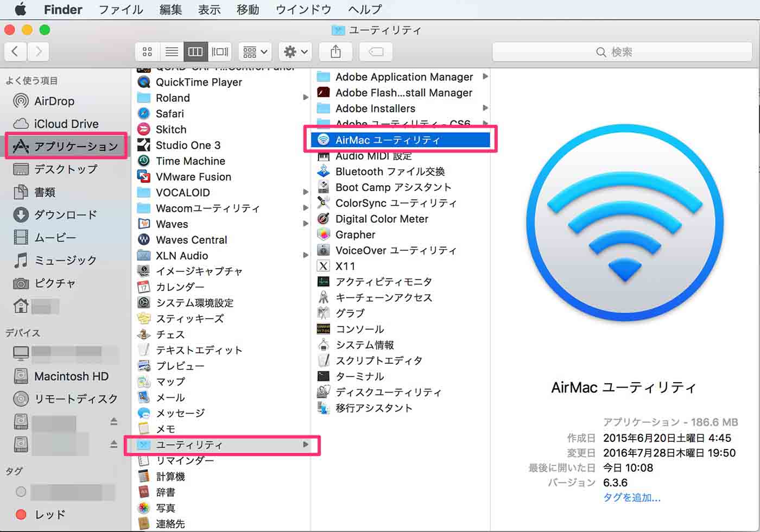Go forward with the right chevron button
The width and height of the screenshot is (760, 532).
(x=38, y=52)
